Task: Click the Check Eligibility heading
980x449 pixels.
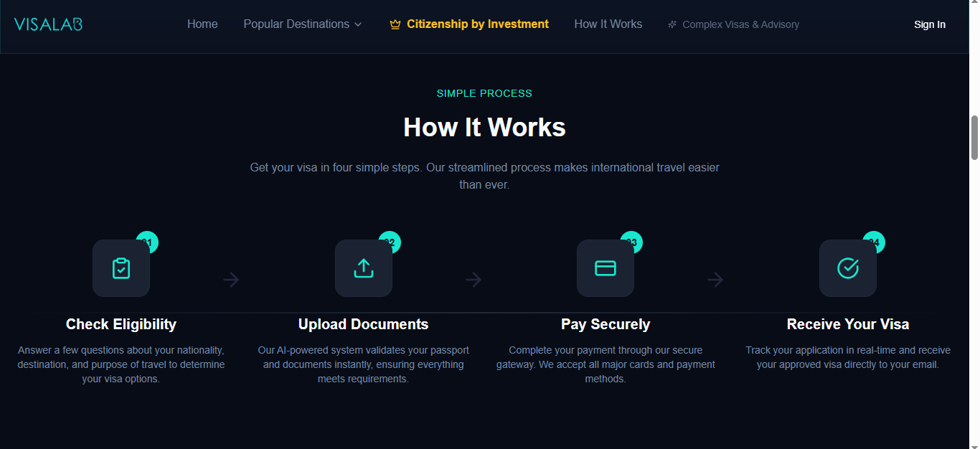Action: click(x=121, y=324)
